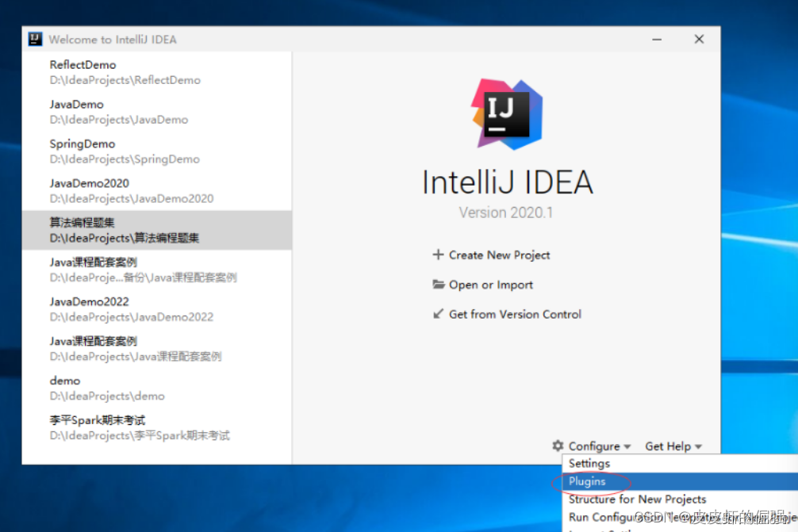This screenshot has height=532, width=798.
Task: Click the plus icon beside Create New Project
Action: [x=438, y=255]
